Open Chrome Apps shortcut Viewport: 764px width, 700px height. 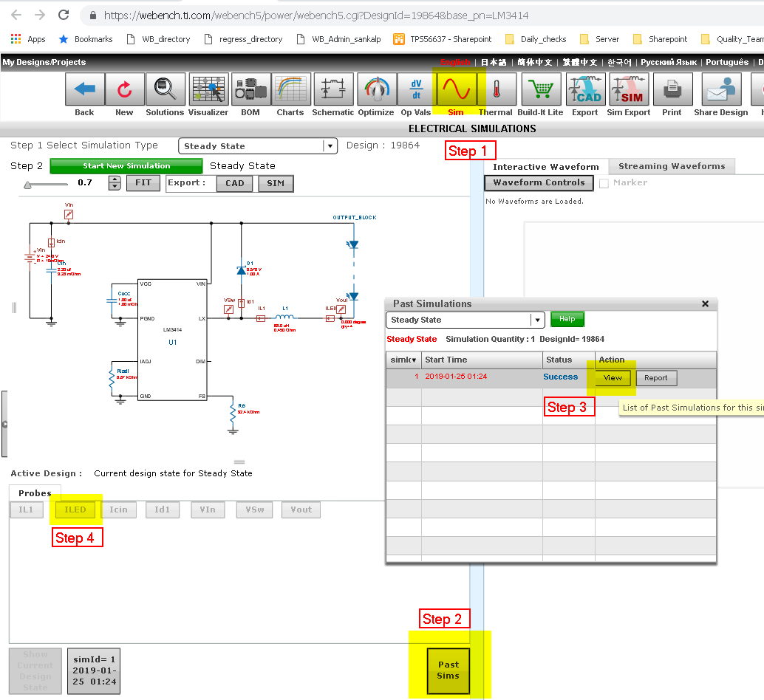(28, 39)
